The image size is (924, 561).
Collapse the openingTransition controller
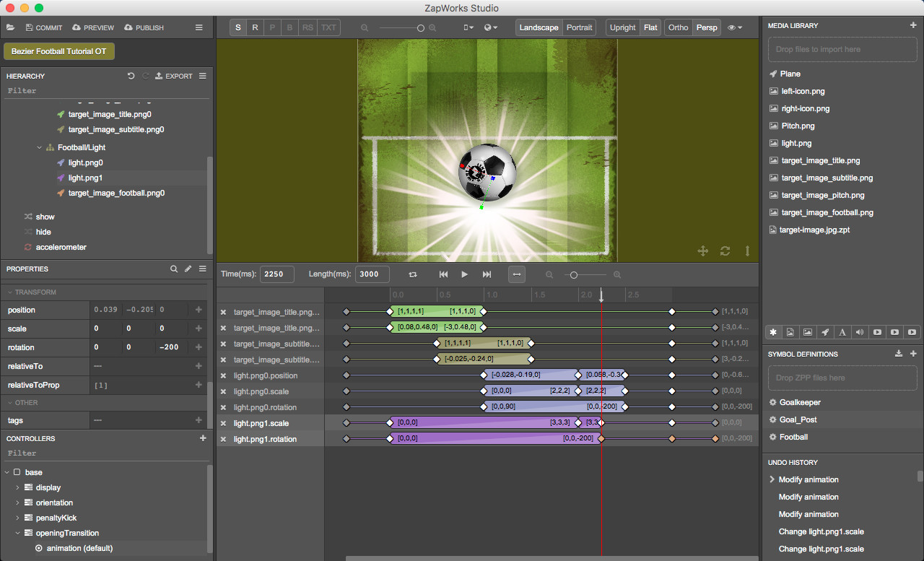point(17,533)
